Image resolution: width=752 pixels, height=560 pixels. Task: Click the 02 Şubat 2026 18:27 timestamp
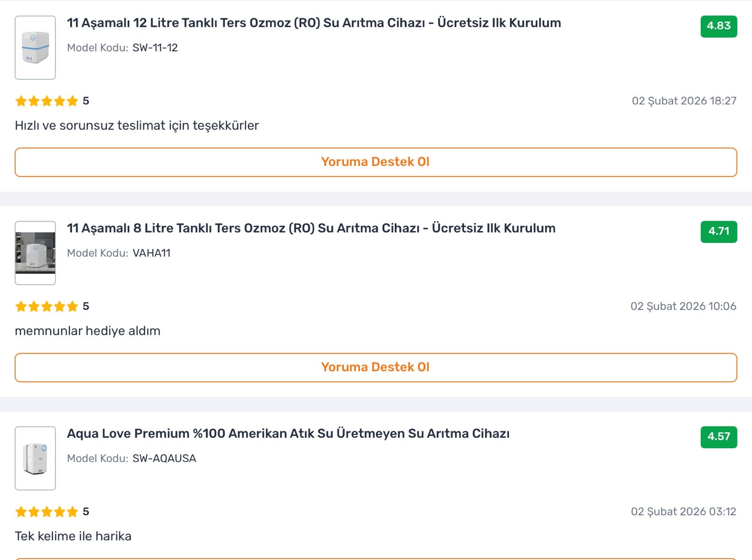click(684, 101)
